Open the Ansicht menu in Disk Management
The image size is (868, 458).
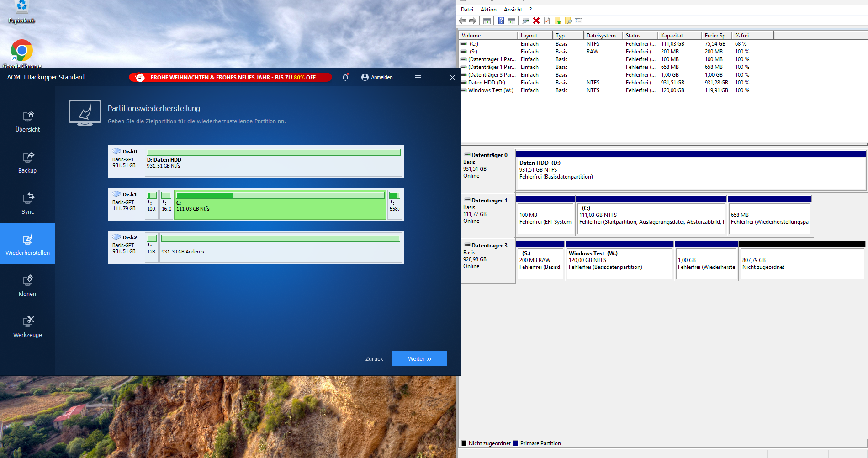[x=513, y=9]
